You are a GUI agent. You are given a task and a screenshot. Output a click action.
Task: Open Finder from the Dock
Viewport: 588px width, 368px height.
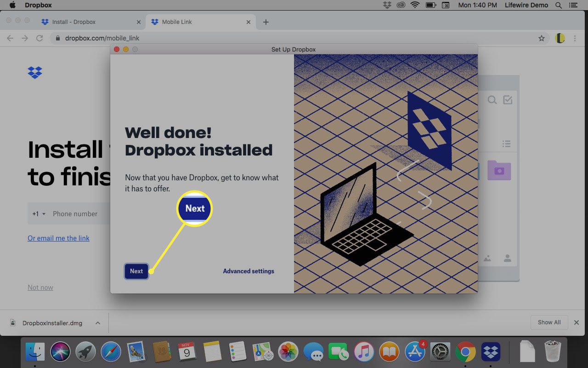tap(35, 352)
